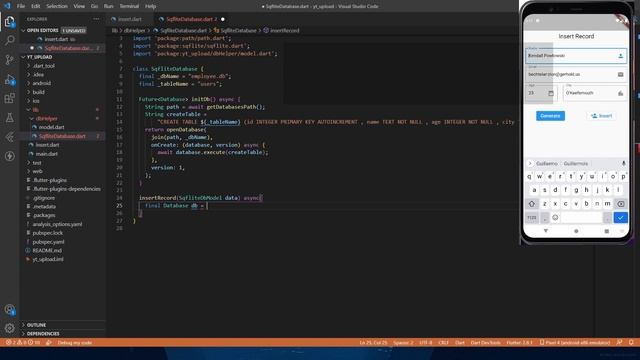Viewport: 640px width, 360px height.
Task: Switch to the insert.dart editor tab
Action: click(129, 19)
